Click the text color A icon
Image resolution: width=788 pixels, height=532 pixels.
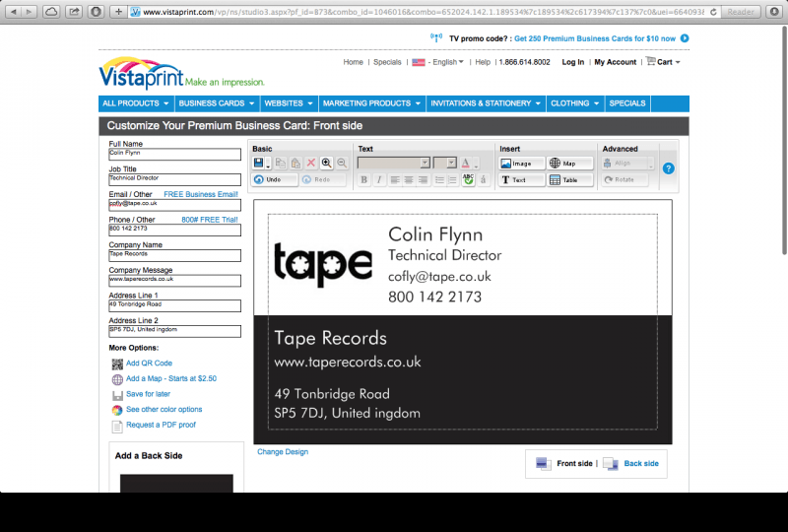click(465, 163)
